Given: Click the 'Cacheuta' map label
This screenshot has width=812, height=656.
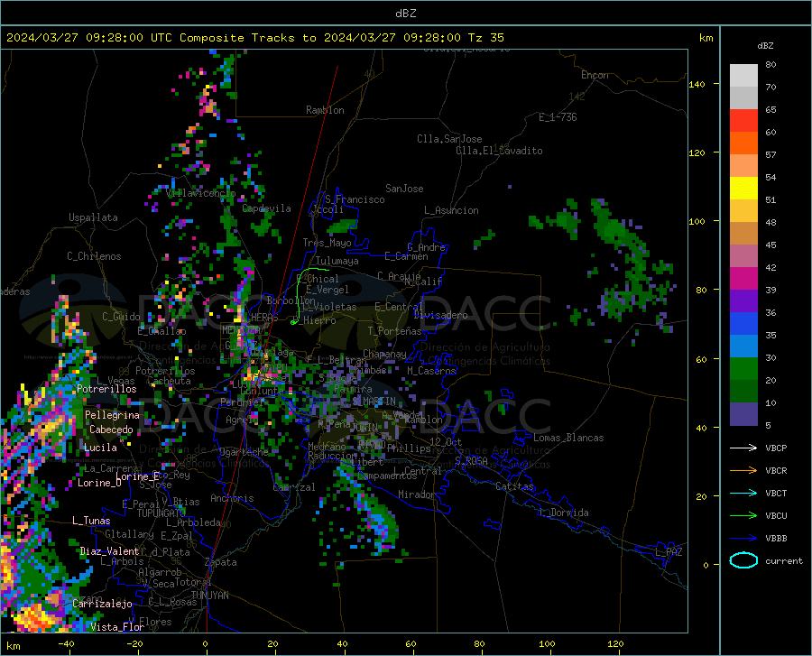Looking at the screenshot, I should (170, 381).
